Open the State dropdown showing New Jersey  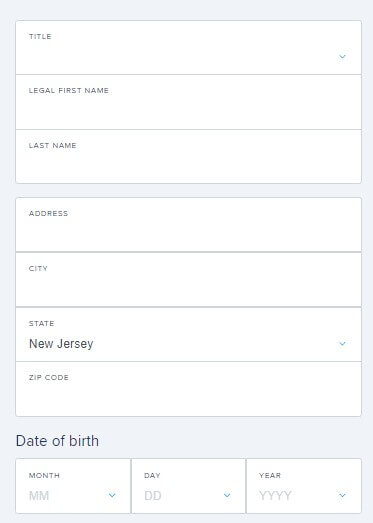(189, 335)
